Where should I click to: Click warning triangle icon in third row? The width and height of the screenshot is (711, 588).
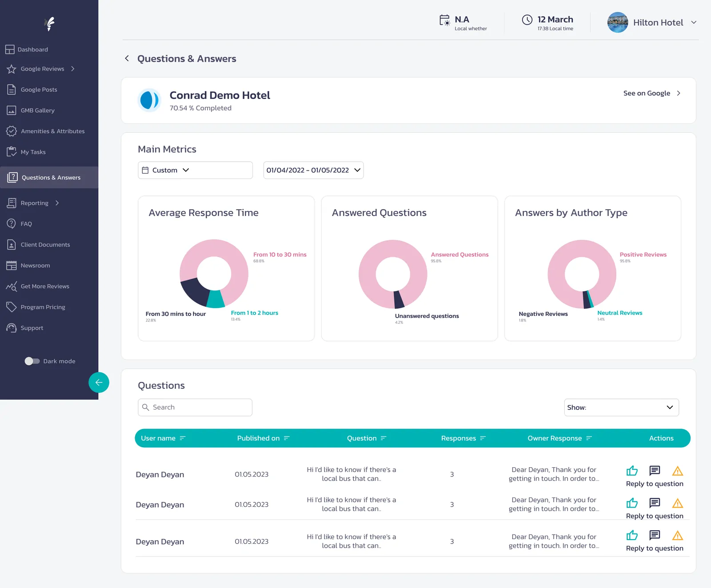tap(678, 535)
